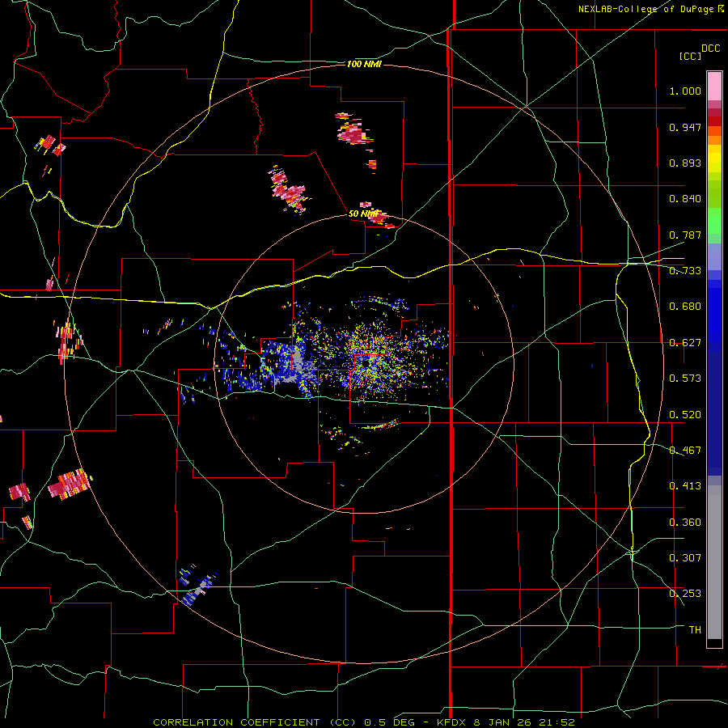Image resolution: width=728 pixels, height=728 pixels.
Task: Select the 0.573 scale value
Action: click(685, 379)
